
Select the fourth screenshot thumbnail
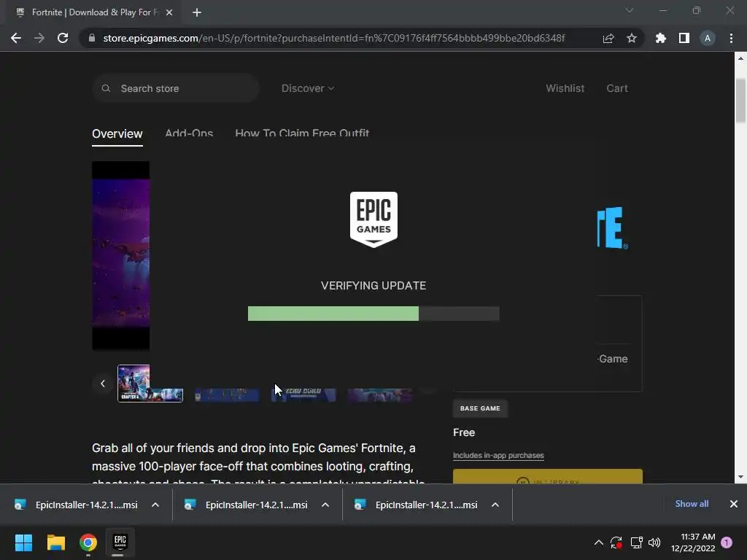point(379,394)
